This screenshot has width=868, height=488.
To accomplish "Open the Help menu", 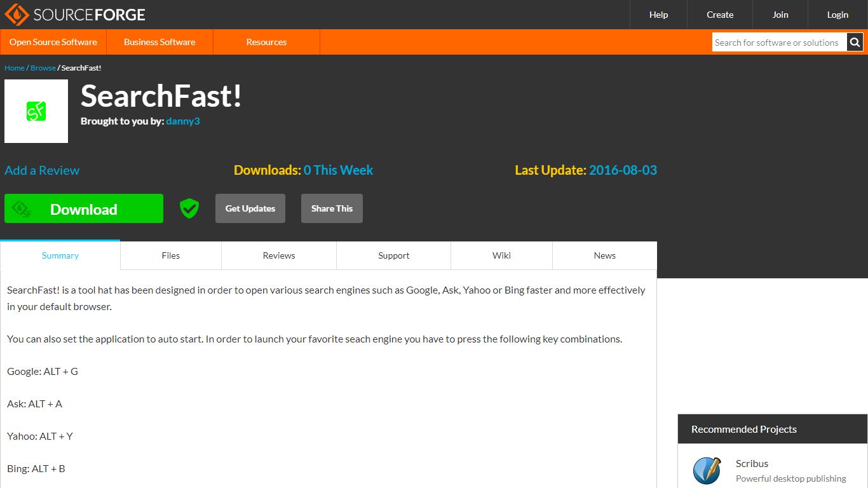I will point(658,15).
